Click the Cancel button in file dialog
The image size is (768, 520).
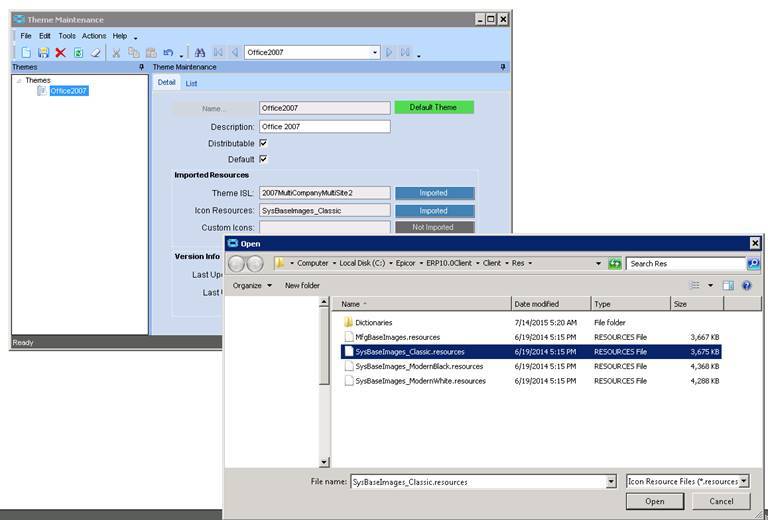coord(721,501)
